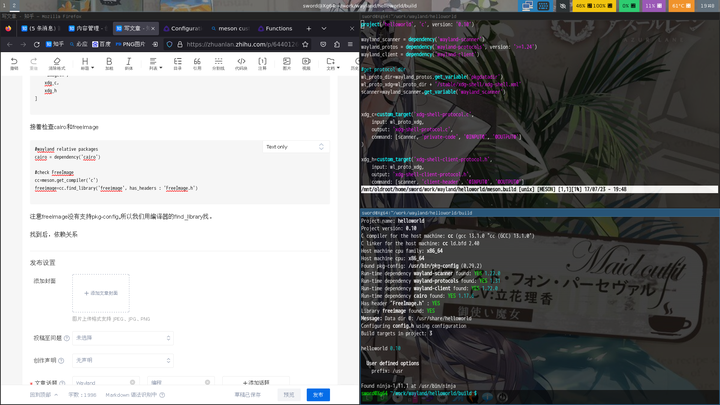Switch to the Configuration tab
The width and height of the screenshot is (720, 405).
point(182,28)
